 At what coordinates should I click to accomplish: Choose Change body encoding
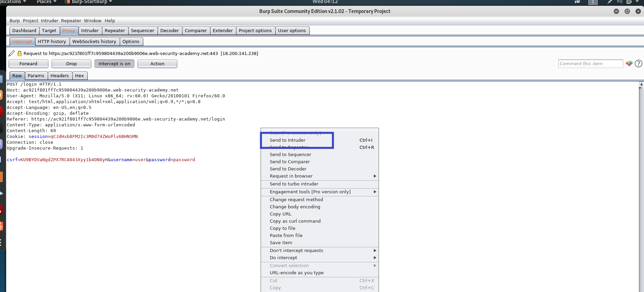pyautogui.click(x=320, y=207)
